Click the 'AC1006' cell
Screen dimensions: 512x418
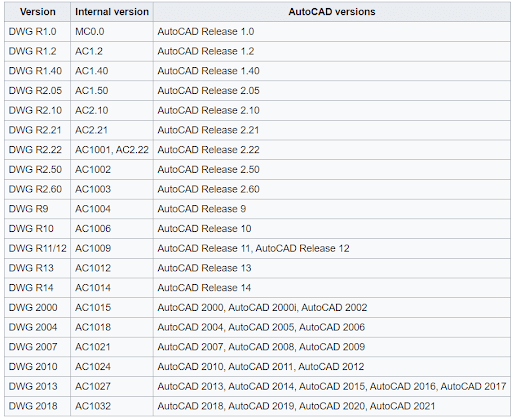point(112,229)
